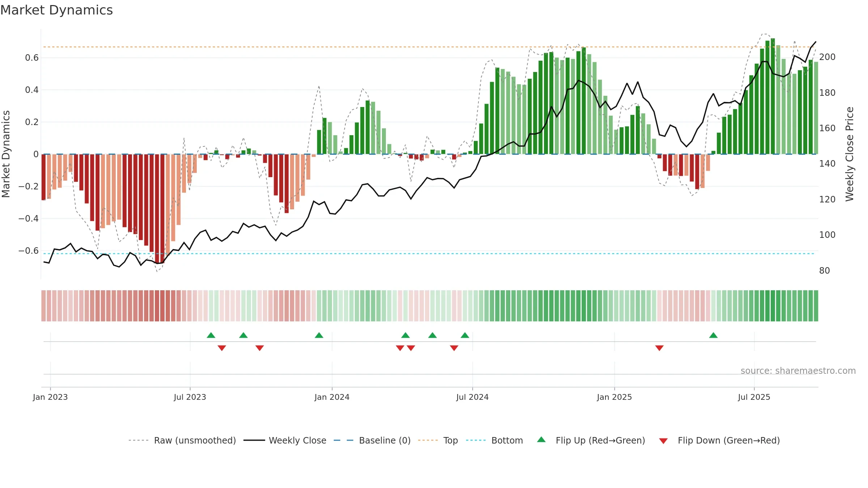The height and width of the screenshot is (488, 868).
Task: Click the 0.4 tick on the left axis
Action: click(x=32, y=90)
